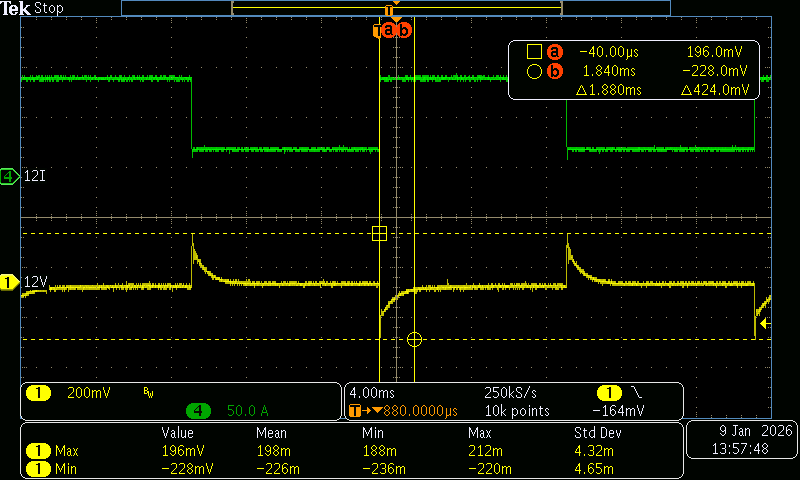Click the bandwidth limit BW indicator
This screenshot has width=800, height=480.
point(147,393)
